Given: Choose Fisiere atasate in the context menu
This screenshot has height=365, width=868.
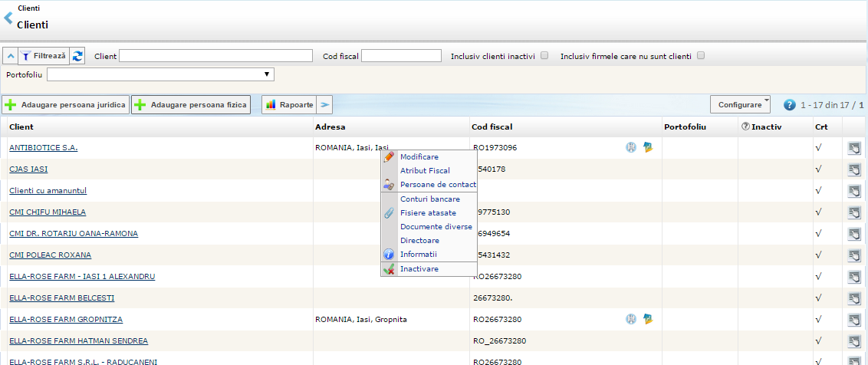Looking at the screenshot, I should point(428,212).
